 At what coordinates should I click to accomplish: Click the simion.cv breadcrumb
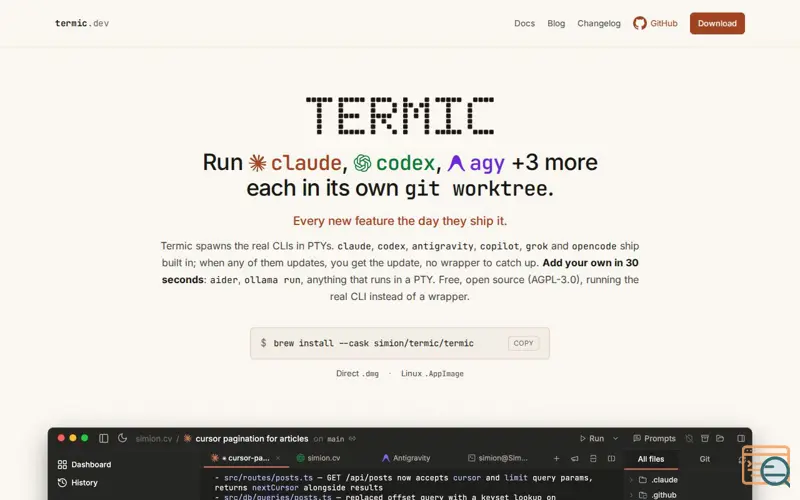(x=154, y=439)
